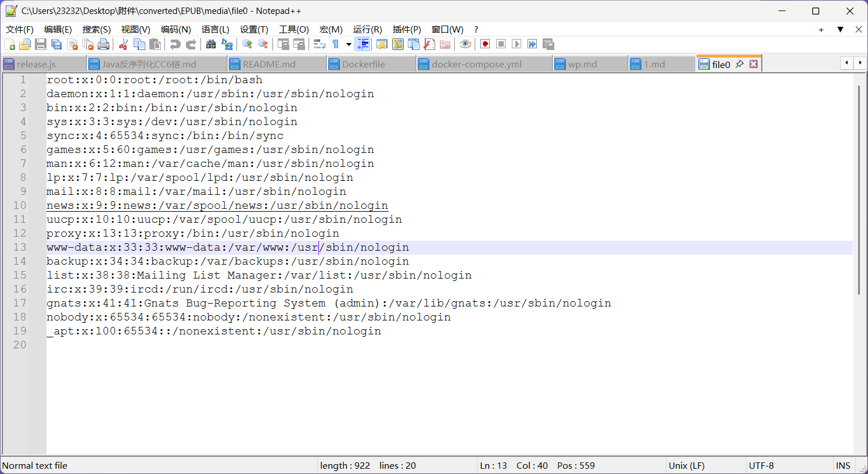Click the UTF-8 encoding status field
Screen dimensions: 868x474
coord(761,465)
